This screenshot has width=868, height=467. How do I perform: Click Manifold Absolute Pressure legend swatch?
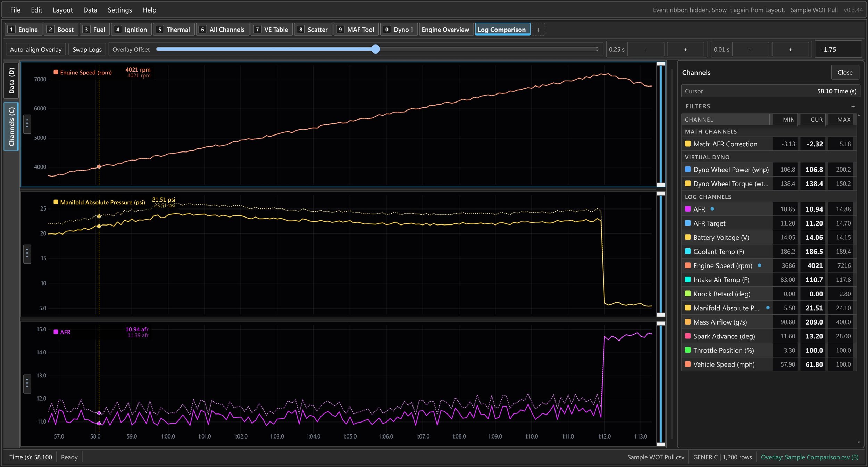56,202
